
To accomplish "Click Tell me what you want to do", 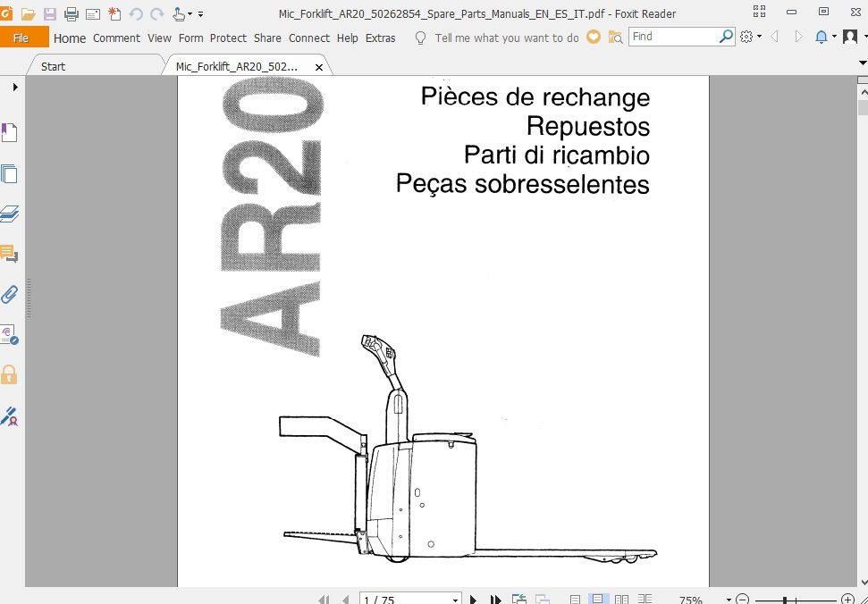I will pyautogui.click(x=507, y=38).
